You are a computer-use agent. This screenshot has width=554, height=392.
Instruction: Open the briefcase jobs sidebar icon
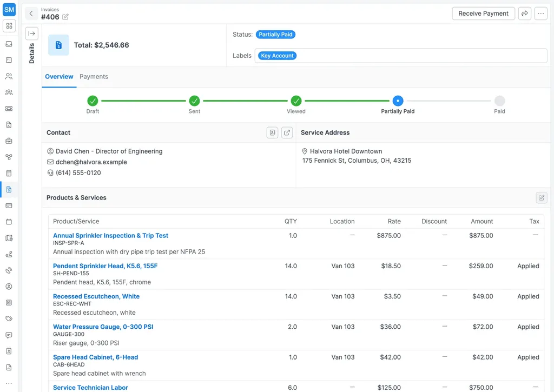(x=9, y=141)
